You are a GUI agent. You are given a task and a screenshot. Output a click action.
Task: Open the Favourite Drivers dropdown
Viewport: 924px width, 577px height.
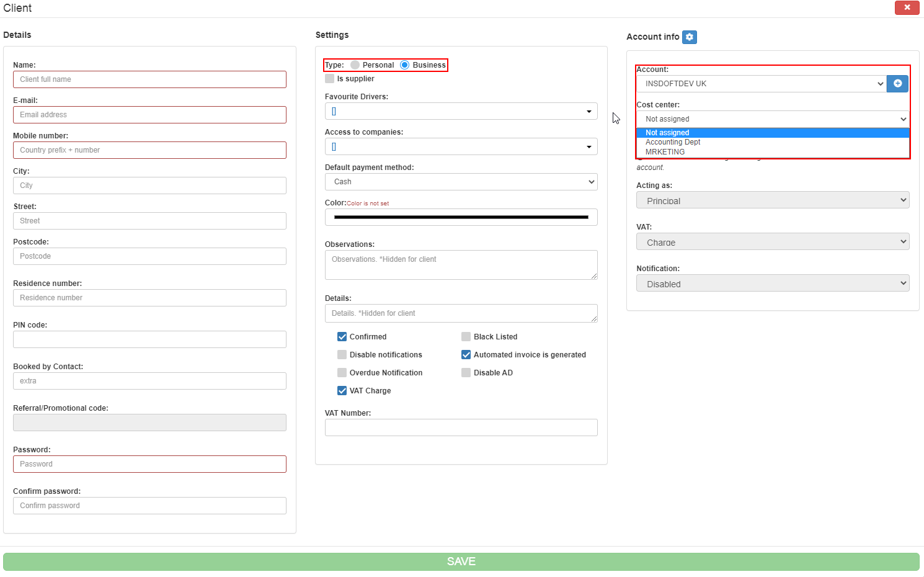coord(461,111)
